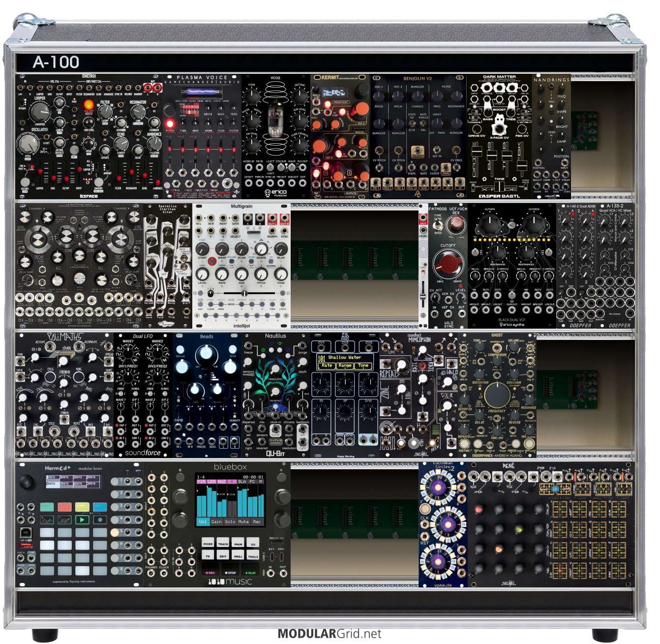This screenshot has width=660, height=644.
Task: Click the red CUTOFF knob on Fatmoog
Action: [448, 263]
